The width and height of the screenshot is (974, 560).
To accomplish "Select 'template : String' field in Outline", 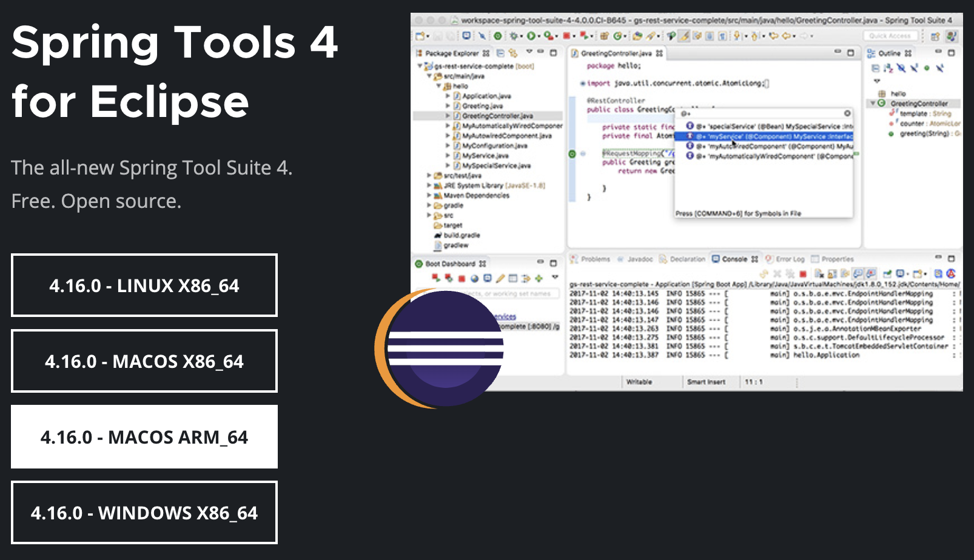I will pyautogui.click(x=921, y=113).
